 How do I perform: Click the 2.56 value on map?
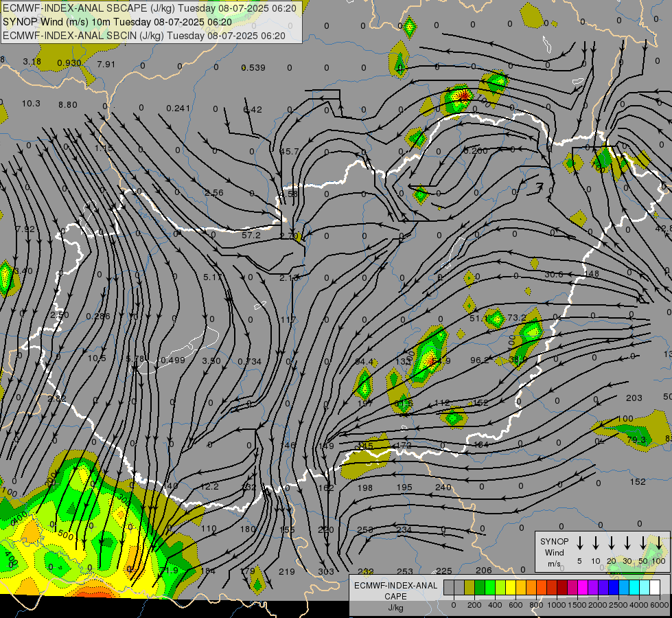[214, 192]
